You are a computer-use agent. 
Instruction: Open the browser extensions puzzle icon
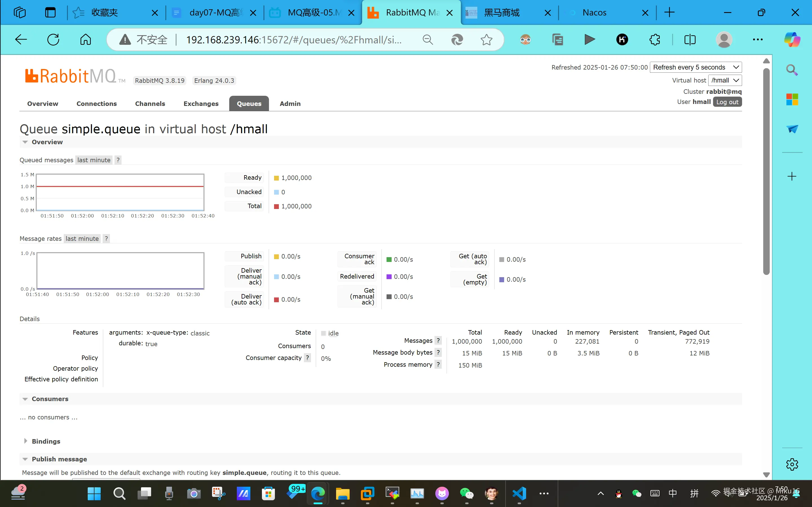coord(655,39)
